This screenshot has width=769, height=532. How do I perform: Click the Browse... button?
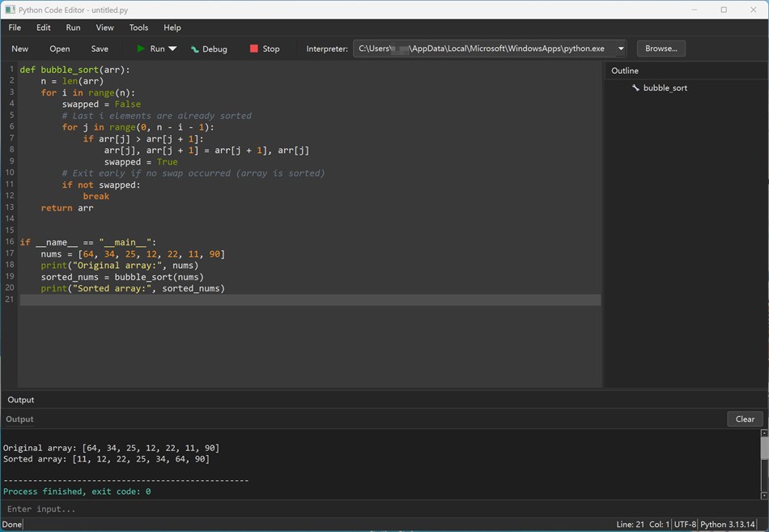pos(661,49)
